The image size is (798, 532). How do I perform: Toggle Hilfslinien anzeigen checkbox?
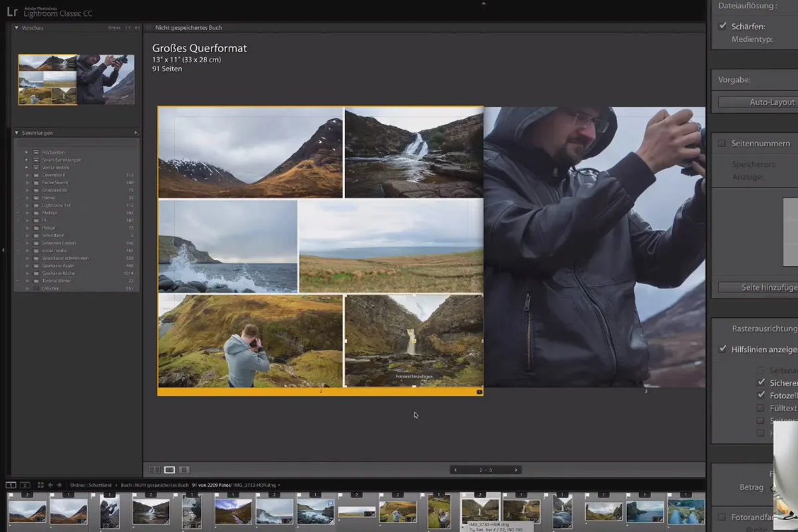[723, 348]
